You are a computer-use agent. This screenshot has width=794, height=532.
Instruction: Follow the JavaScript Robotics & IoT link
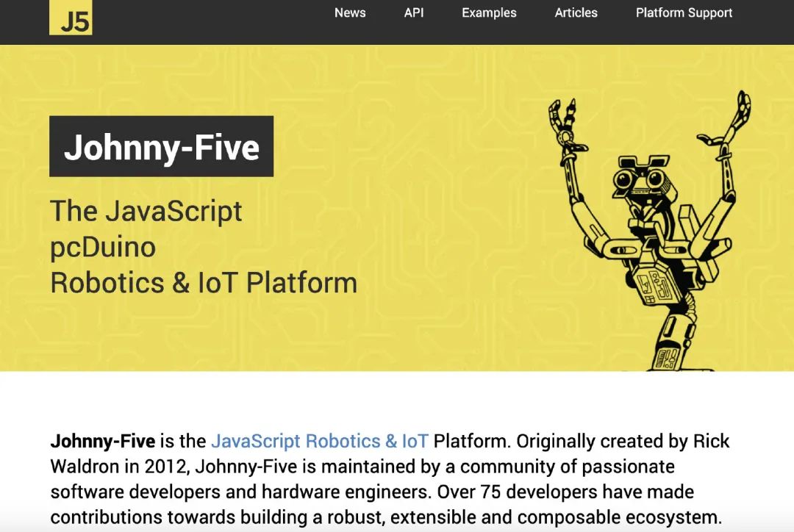[320, 441]
